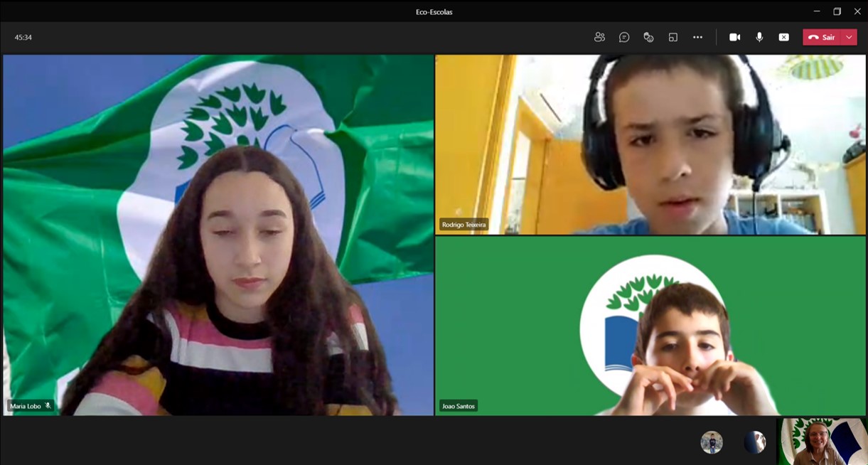The height and width of the screenshot is (465, 868).
Task: Mute the microphone
Action: pos(759,37)
